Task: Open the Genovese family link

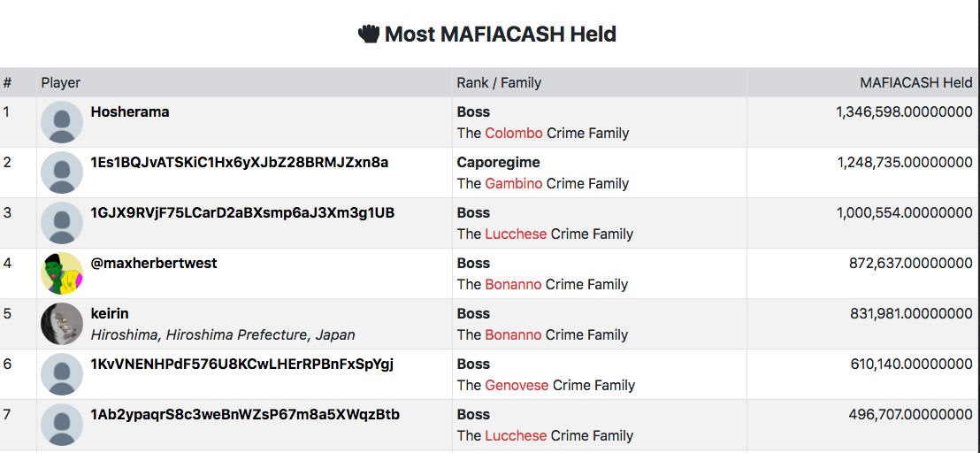Action: 517,385
